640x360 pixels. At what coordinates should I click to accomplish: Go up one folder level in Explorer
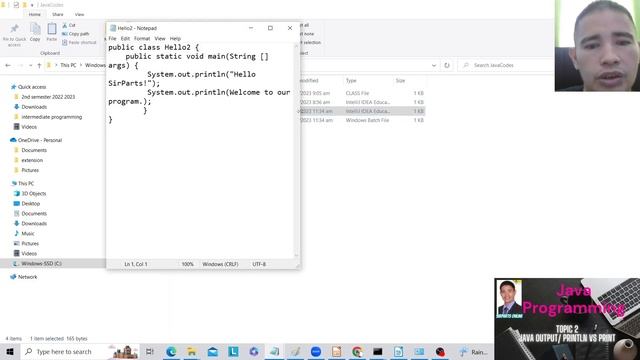click(39, 65)
